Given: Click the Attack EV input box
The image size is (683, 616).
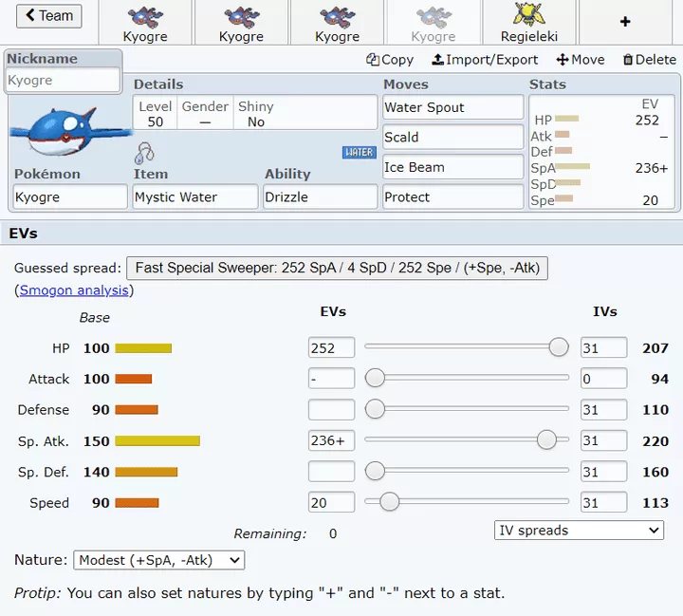Looking at the screenshot, I should tap(331, 379).
